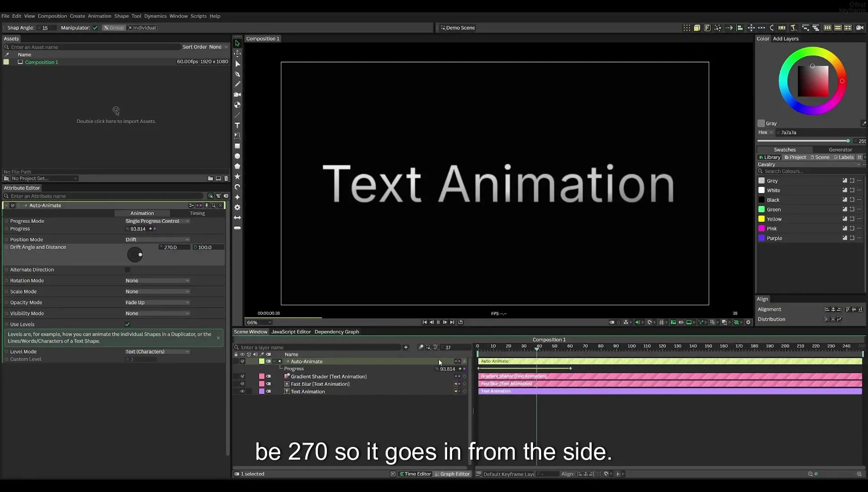Switch manipulator to Individual mode
This screenshot has width=868, height=492.
(142, 28)
